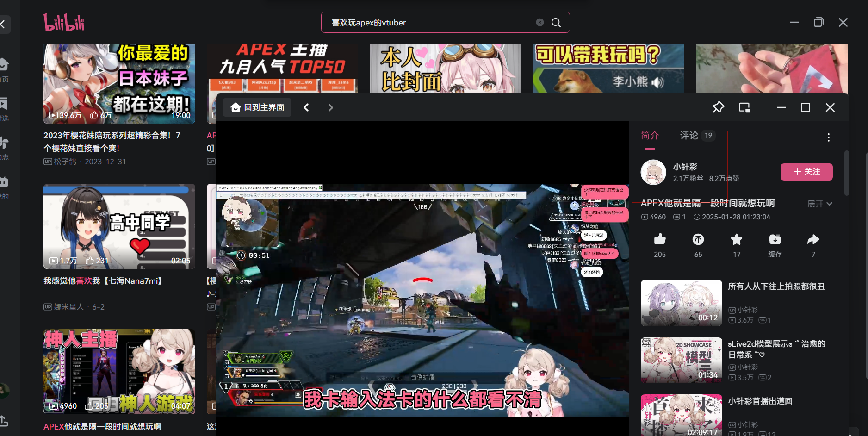Click the uploader name 小针彩

(685, 167)
